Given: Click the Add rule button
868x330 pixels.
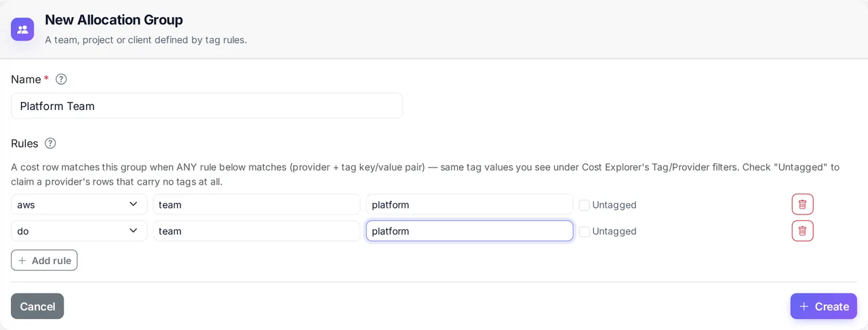Looking at the screenshot, I should coord(44,260).
